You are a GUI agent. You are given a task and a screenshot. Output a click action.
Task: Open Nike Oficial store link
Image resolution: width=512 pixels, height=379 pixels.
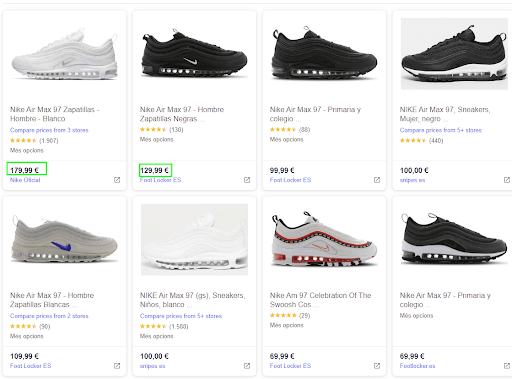[x=25, y=180]
